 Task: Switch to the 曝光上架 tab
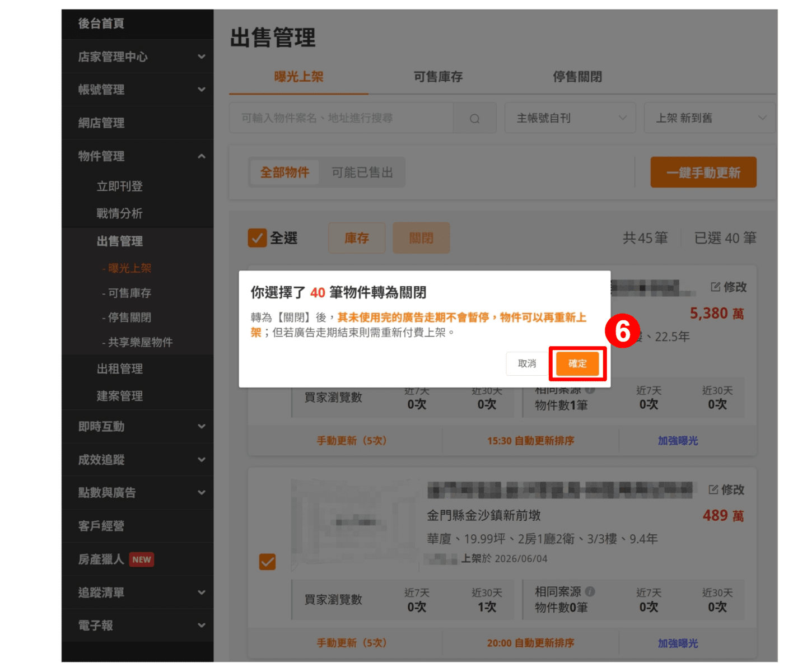298,77
